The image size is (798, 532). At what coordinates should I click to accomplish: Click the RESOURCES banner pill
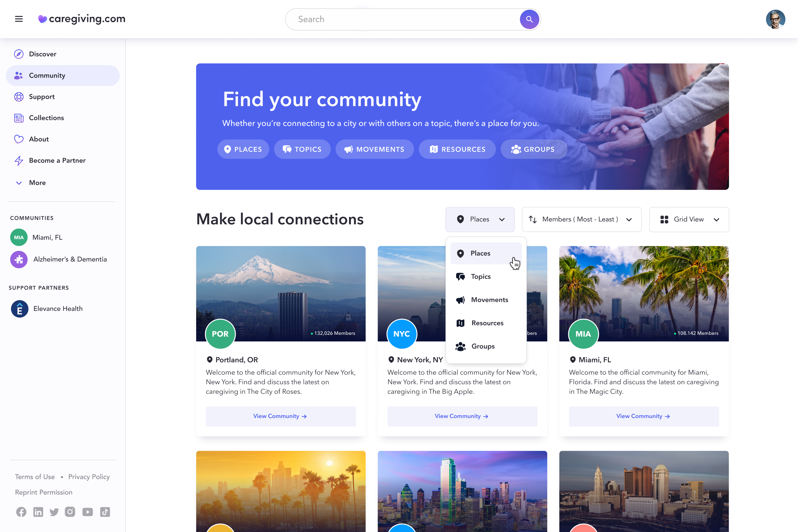click(457, 149)
